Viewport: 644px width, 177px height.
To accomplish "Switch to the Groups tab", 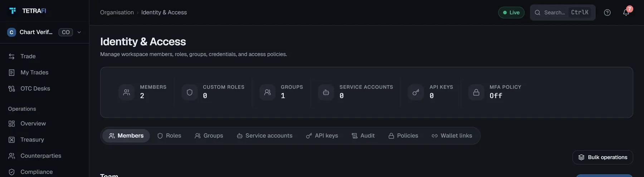I will click(x=209, y=136).
